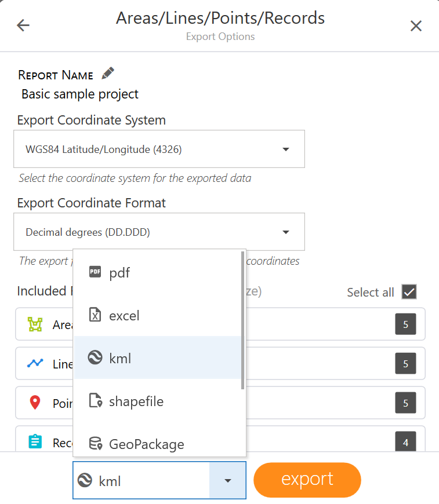Toggle the Select all checkbox
The width and height of the screenshot is (439, 504).
409,292
